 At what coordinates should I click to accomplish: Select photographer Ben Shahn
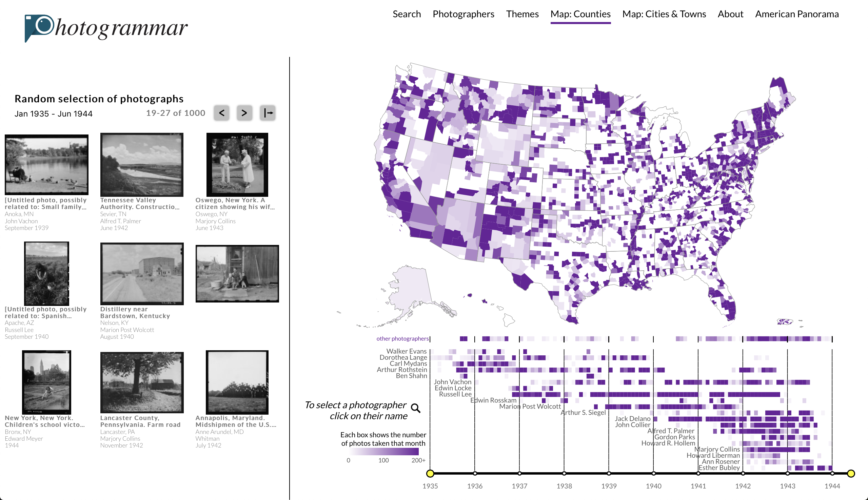pyautogui.click(x=411, y=376)
